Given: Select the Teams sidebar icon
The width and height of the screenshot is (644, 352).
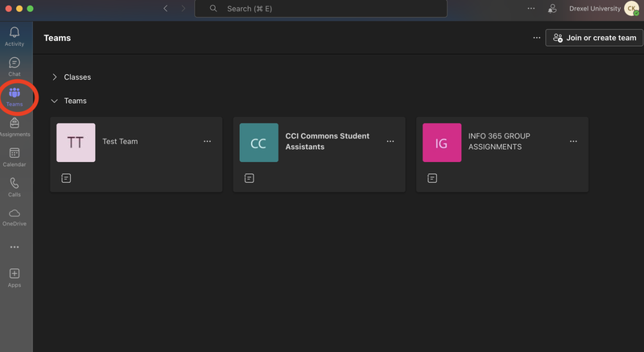Looking at the screenshot, I should (x=14, y=93).
